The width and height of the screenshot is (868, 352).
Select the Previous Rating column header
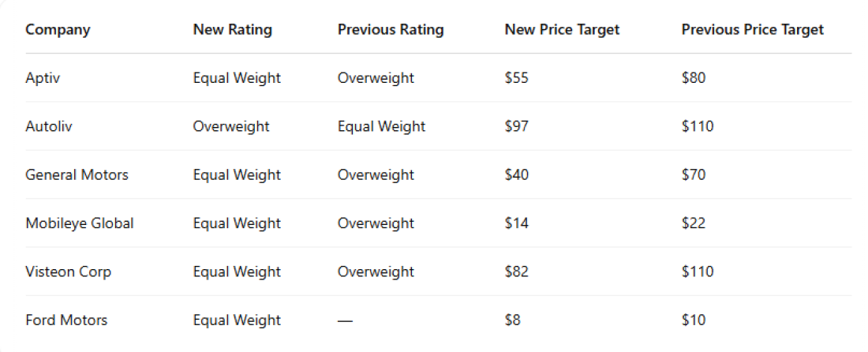391,30
